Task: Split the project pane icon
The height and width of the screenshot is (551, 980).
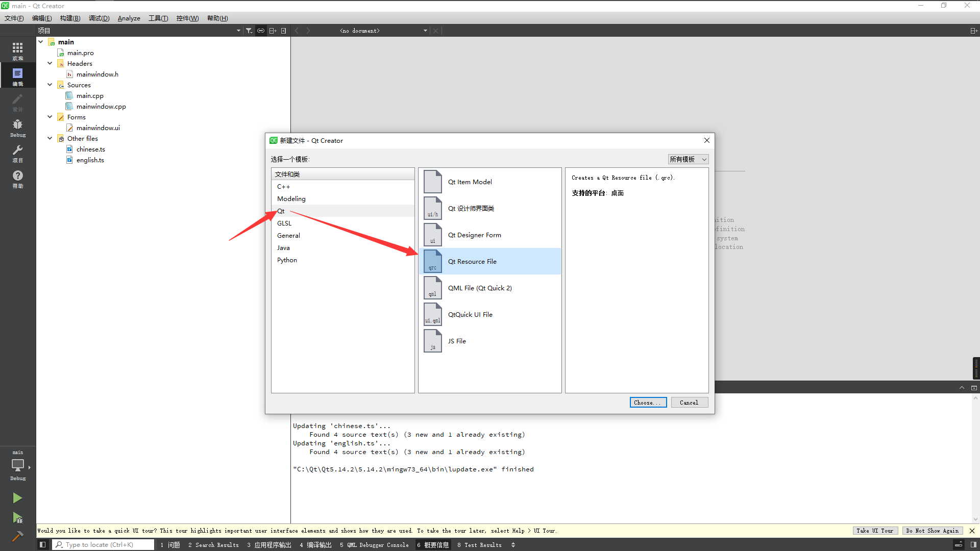Action: coord(273,31)
